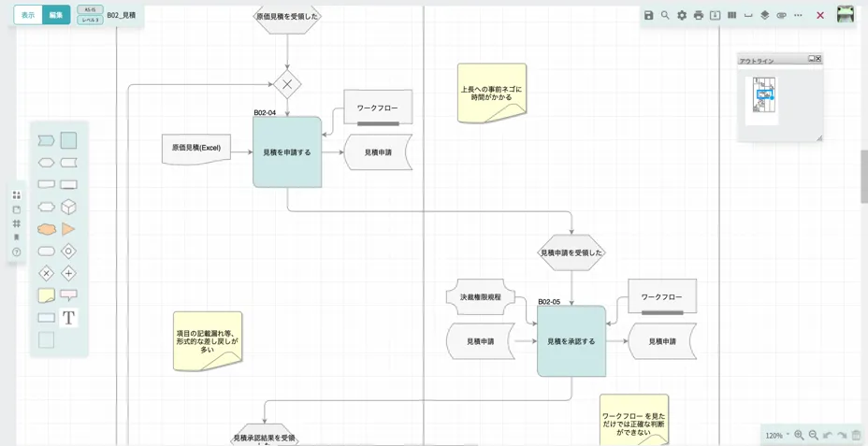Select the plus gateway diamond in palette
Screen dimensions: 868x446
pos(68,273)
